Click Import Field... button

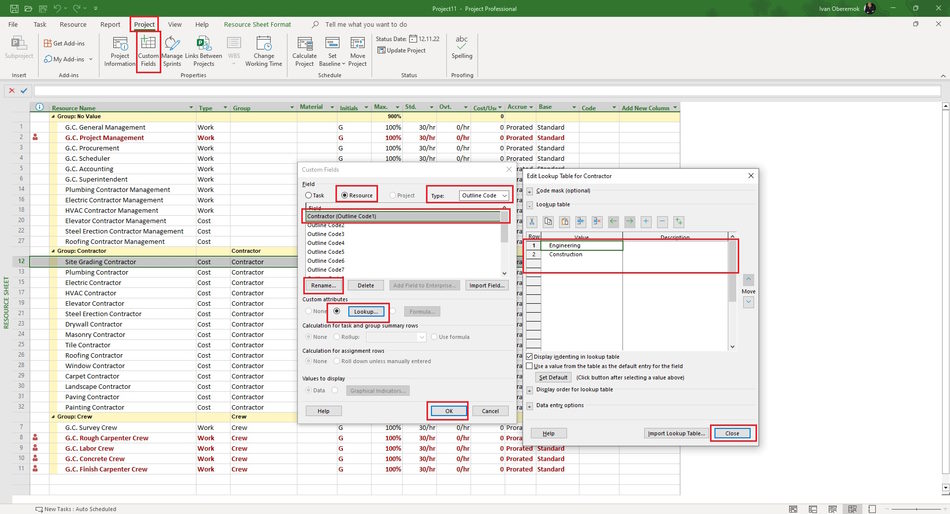coord(486,285)
